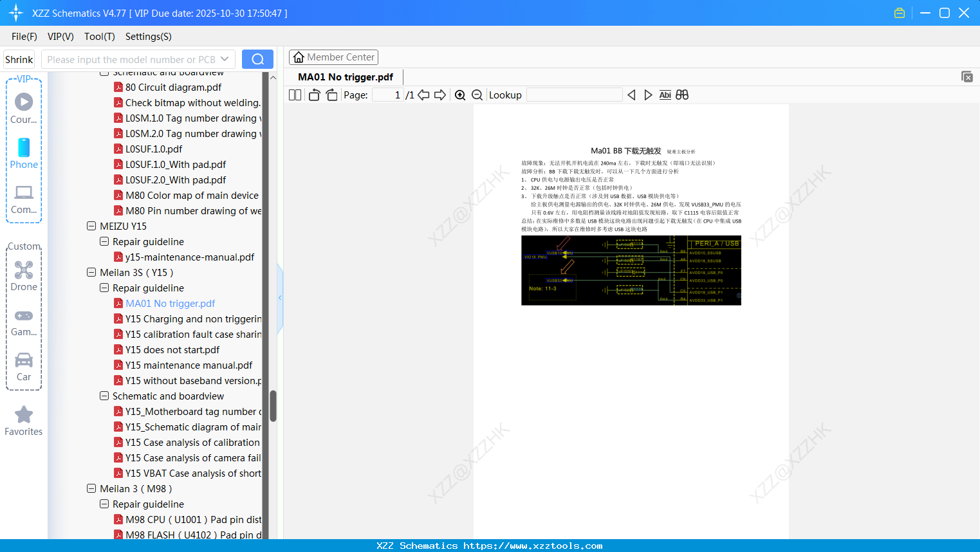This screenshot has height=552, width=980.
Task: Zoom out of the PDF
Action: [477, 95]
